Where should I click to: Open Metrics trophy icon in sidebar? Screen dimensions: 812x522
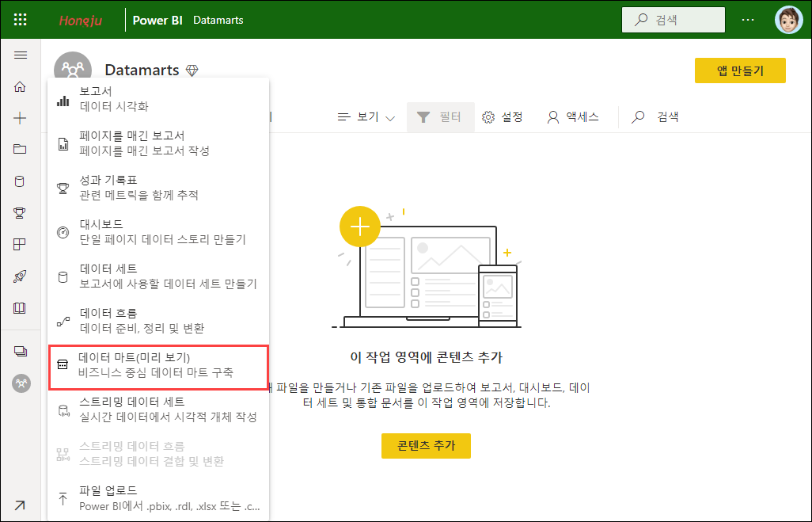(x=20, y=212)
